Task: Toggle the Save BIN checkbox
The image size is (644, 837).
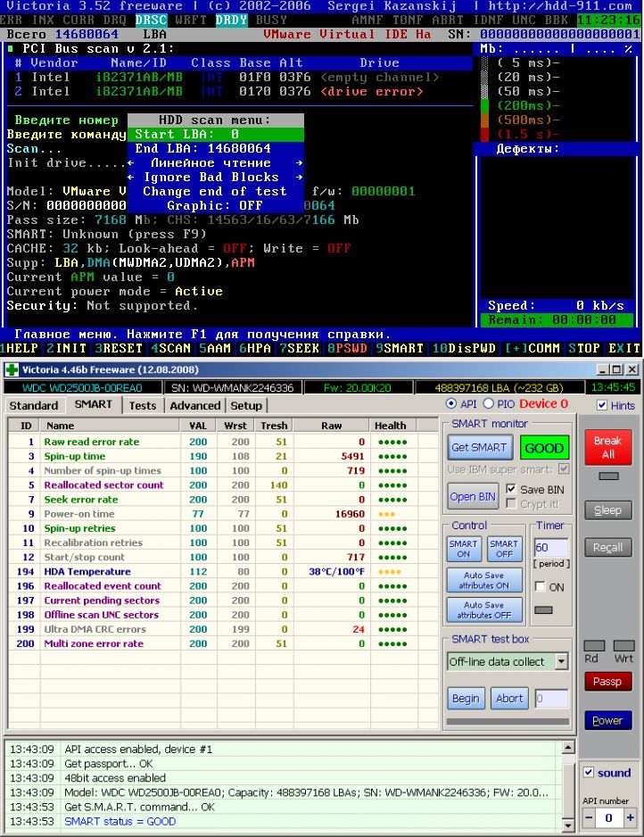Action: coord(511,489)
